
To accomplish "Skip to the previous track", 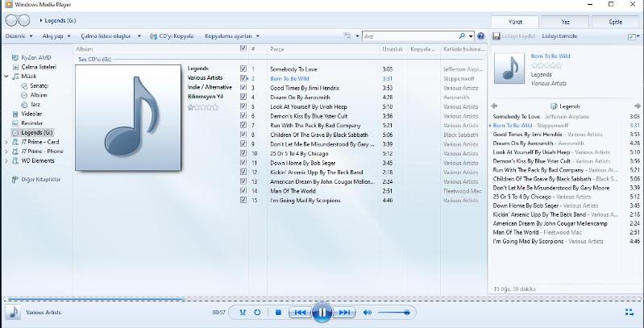I will [x=300, y=313].
